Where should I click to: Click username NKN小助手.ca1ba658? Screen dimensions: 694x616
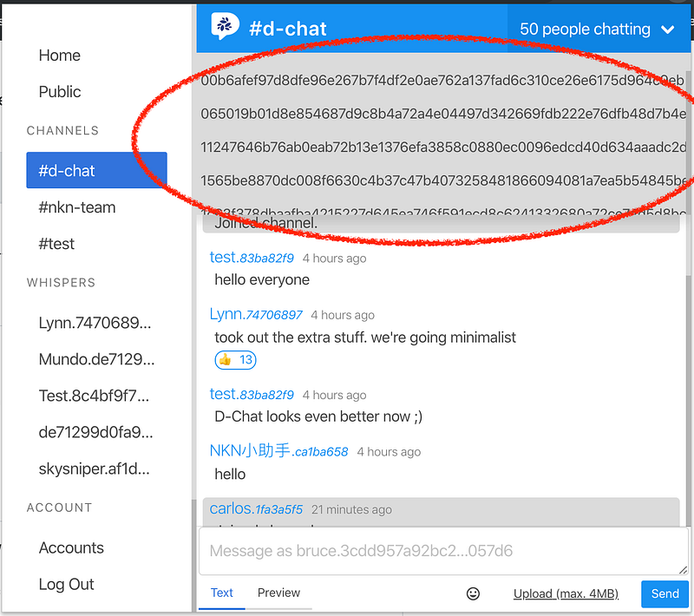tap(278, 451)
